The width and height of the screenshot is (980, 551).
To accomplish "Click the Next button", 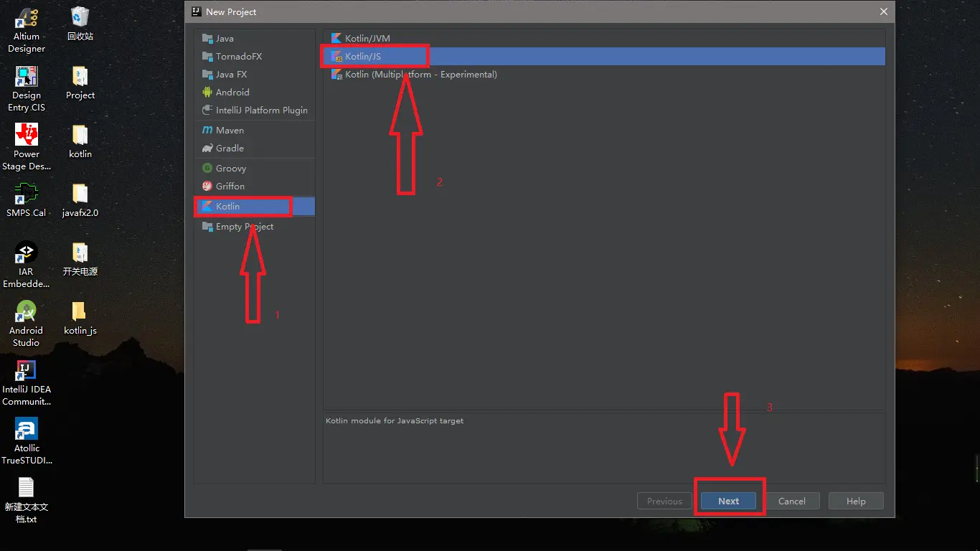I will point(728,501).
